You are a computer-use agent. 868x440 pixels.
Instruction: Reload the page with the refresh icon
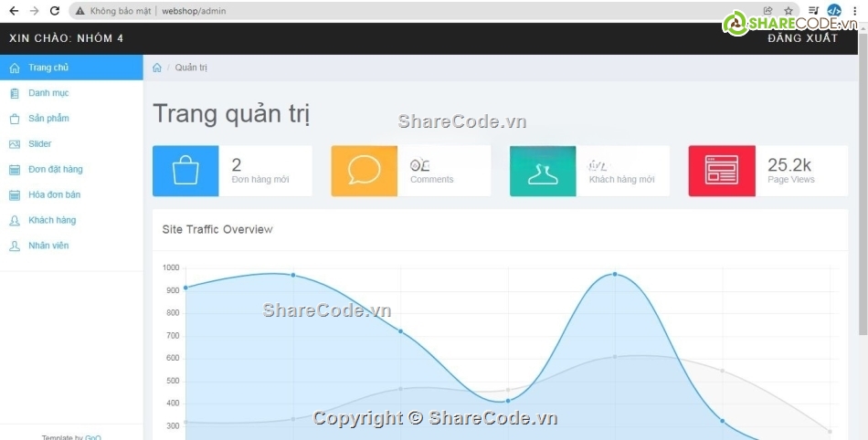pos(54,11)
